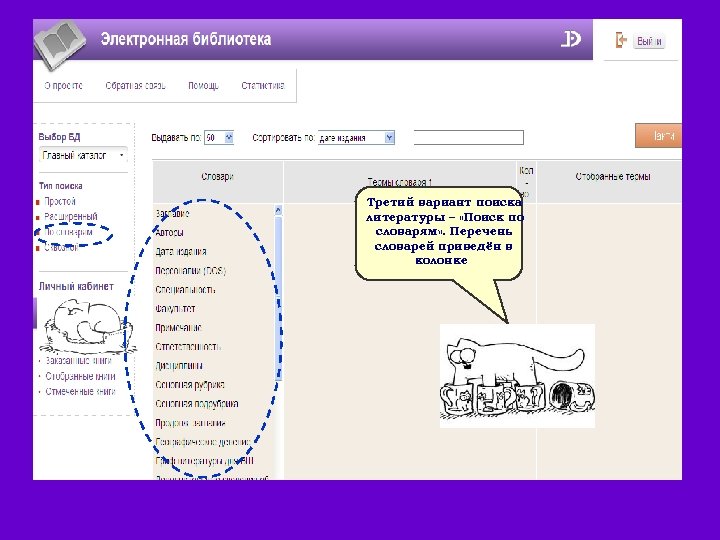Image resolution: width=720 pixels, height=540 pixels.
Task: Select the Факультет dictionary
Action: 175,309
